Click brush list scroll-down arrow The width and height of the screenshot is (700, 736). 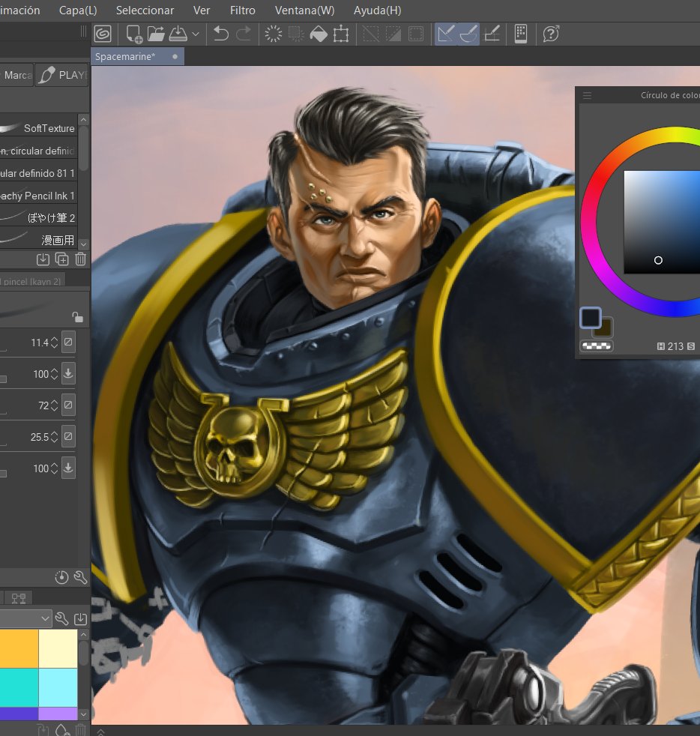[84, 244]
